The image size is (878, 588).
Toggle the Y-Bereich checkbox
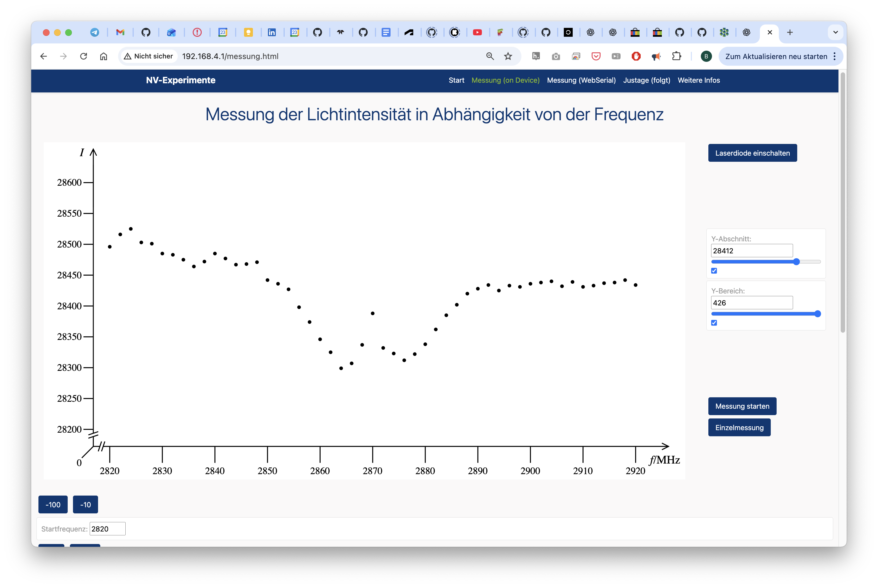click(714, 323)
